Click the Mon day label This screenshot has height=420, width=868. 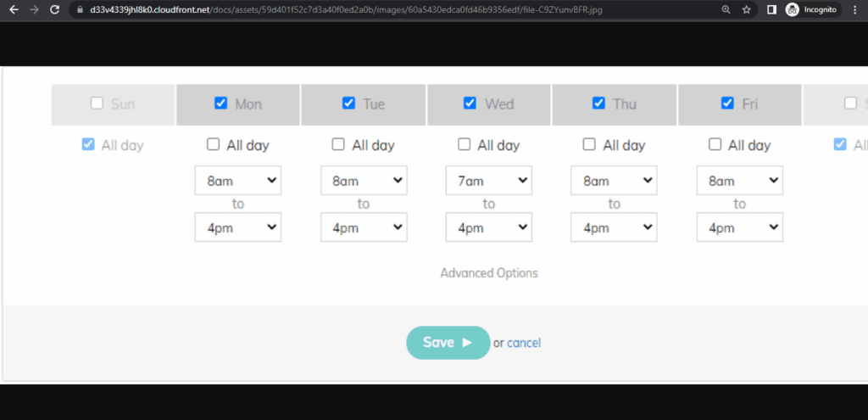248,104
